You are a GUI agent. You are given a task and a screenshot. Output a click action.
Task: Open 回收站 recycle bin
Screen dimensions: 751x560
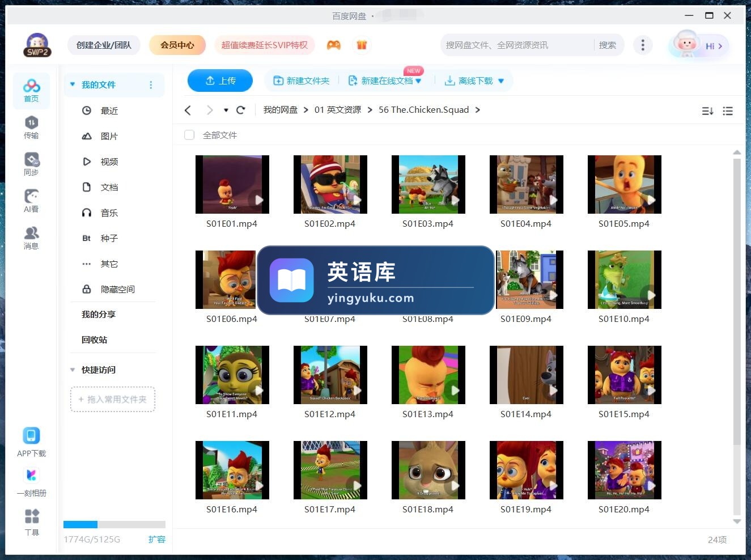pos(94,340)
